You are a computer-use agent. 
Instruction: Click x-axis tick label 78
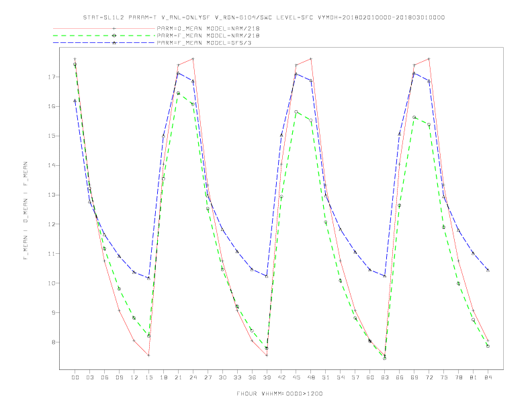coord(458,377)
